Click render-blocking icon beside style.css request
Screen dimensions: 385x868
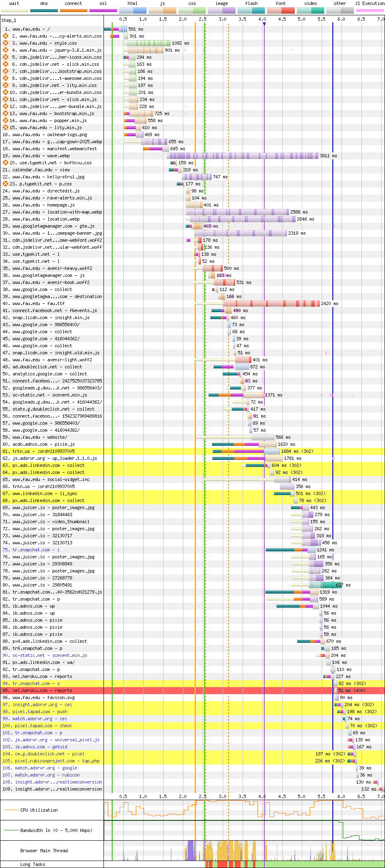click(5, 43)
